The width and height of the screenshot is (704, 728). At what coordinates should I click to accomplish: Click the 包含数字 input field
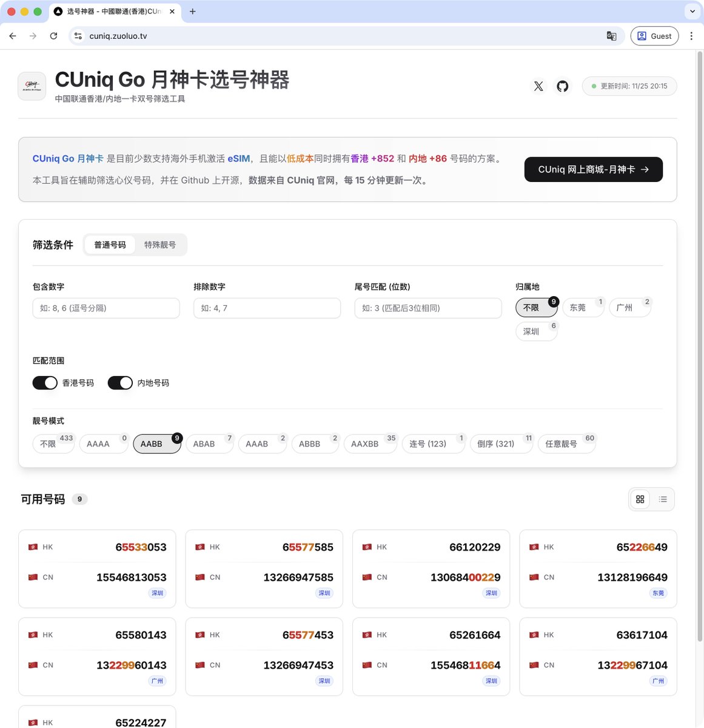point(106,308)
